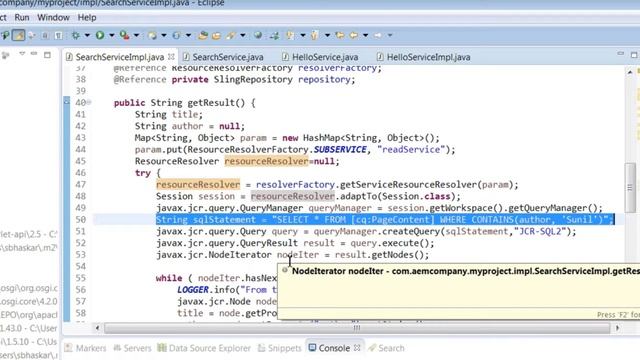Switch to HelloServiceImpl.java editor tab

coord(428,57)
